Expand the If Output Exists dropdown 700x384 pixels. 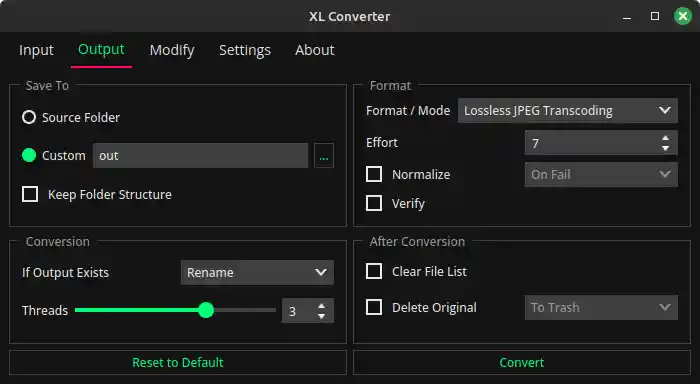257,272
